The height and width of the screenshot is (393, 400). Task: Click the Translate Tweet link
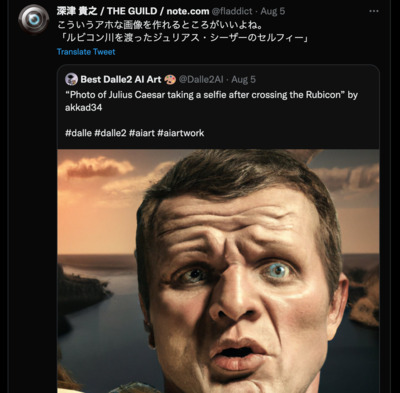click(86, 52)
